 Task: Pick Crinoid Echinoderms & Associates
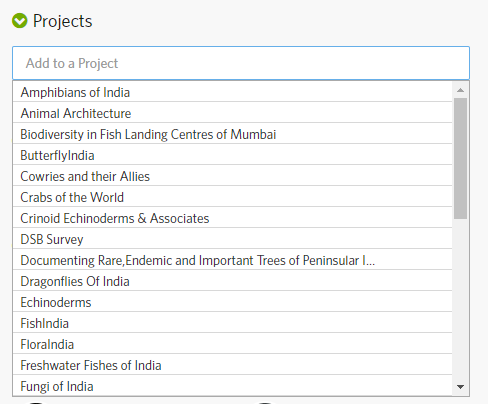tap(232, 218)
